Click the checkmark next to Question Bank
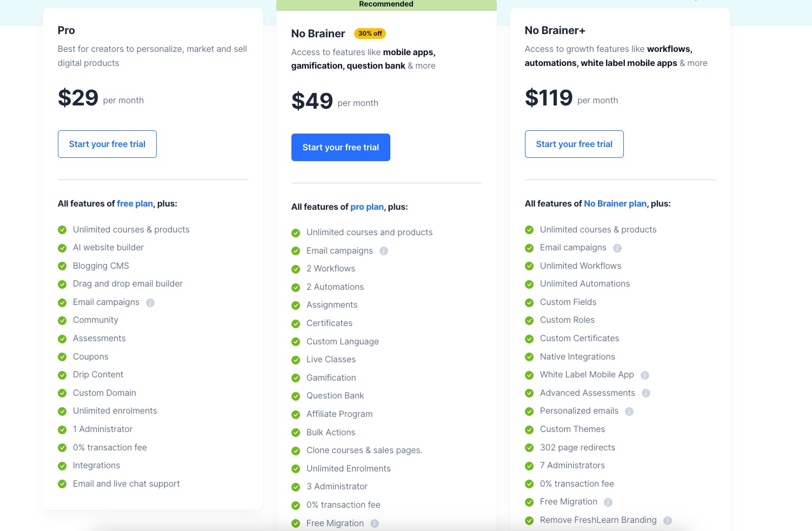 tap(296, 396)
